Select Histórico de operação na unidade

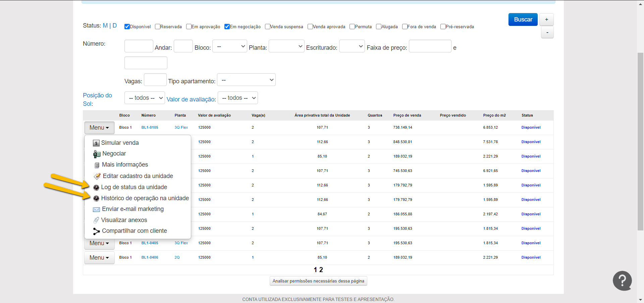[145, 198]
